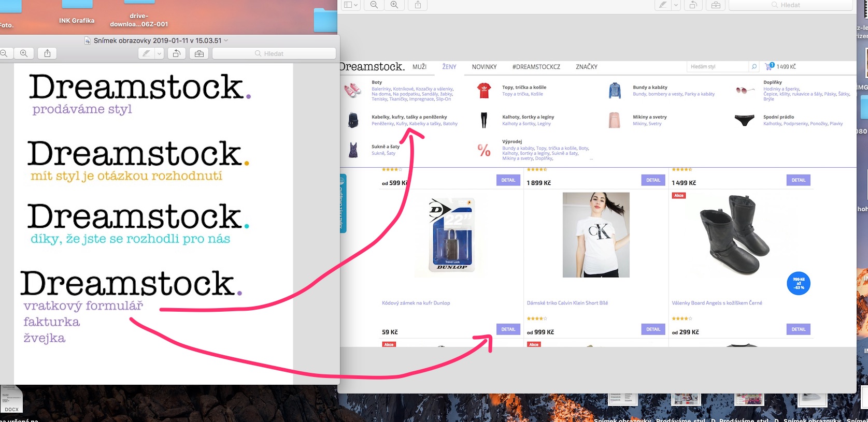Rotate image in the Snímek obrazovky window
The width and height of the screenshot is (868, 422).
pos(176,53)
